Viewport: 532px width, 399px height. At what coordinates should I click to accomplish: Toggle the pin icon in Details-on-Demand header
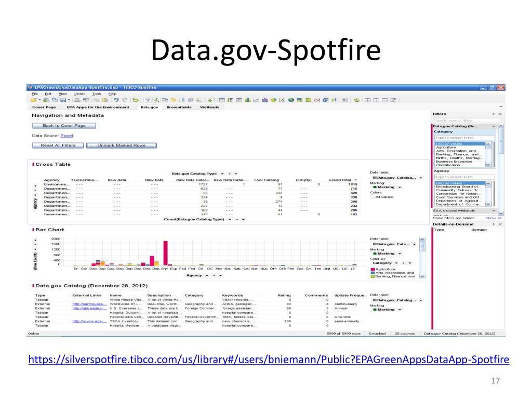[494, 224]
